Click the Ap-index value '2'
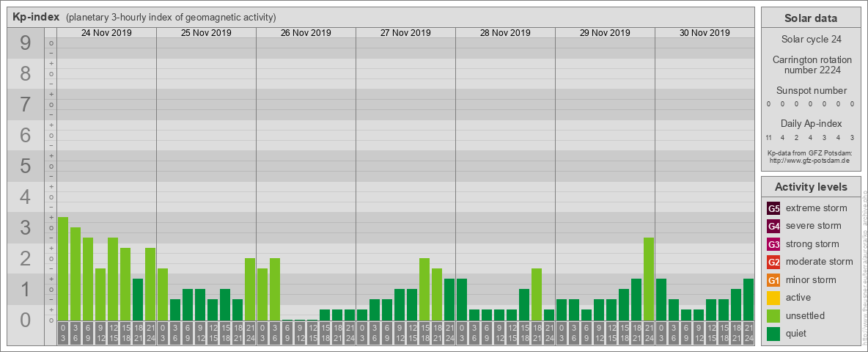Screen dimensions: 868x352 coord(797,138)
